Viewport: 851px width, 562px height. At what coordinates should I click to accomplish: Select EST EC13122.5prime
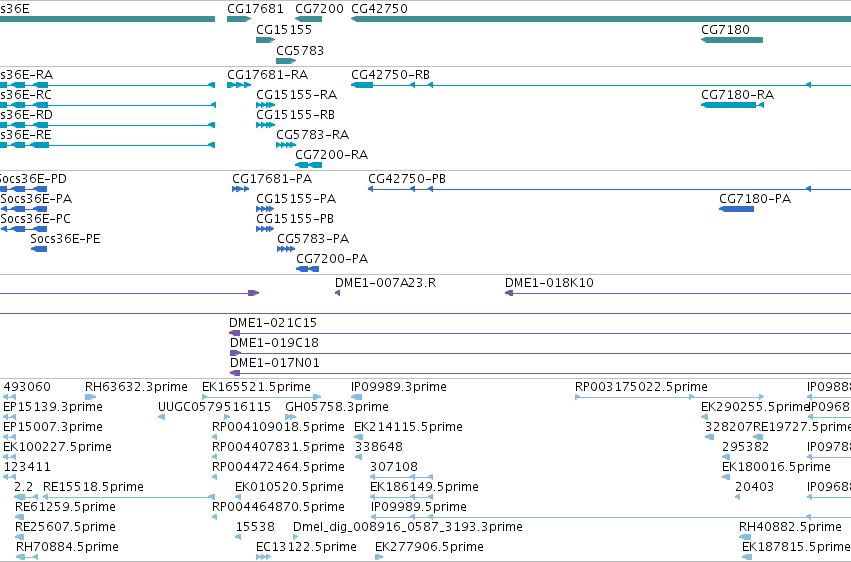[x=306, y=547]
